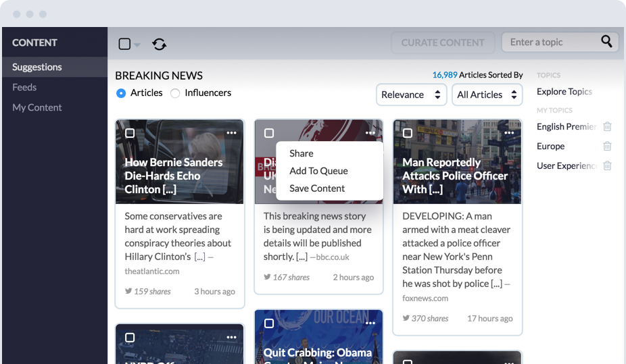Open the Explore Topics link
This screenshot has height=364, width=626.
[x=564, y=91]
